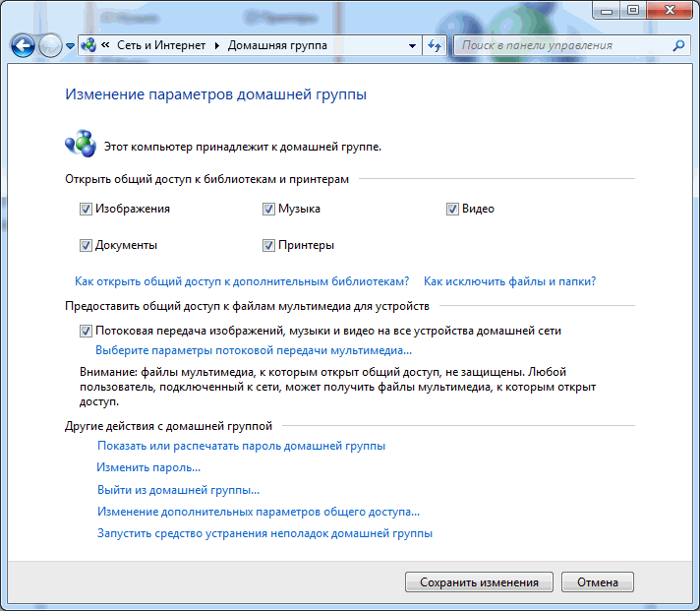
Task: Minimize the window
Action: (607, 10)
